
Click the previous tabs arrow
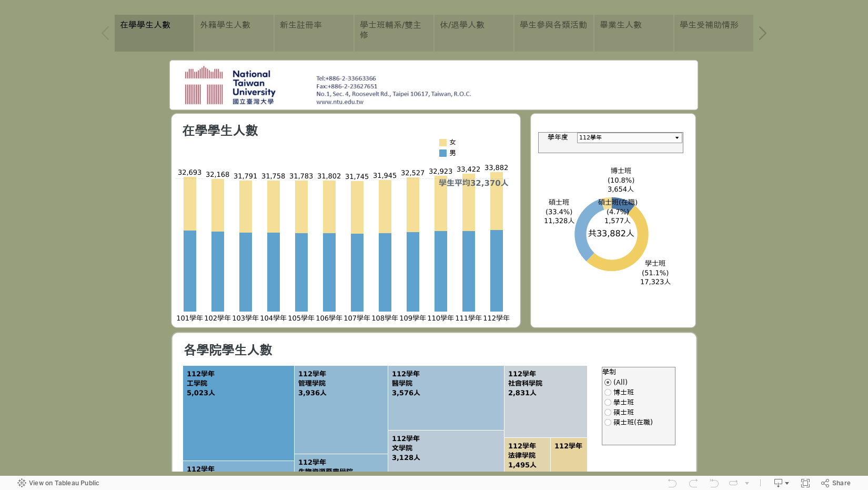pos(105,34)
